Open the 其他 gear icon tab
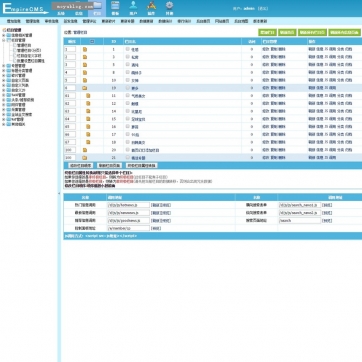 [169, 8]
